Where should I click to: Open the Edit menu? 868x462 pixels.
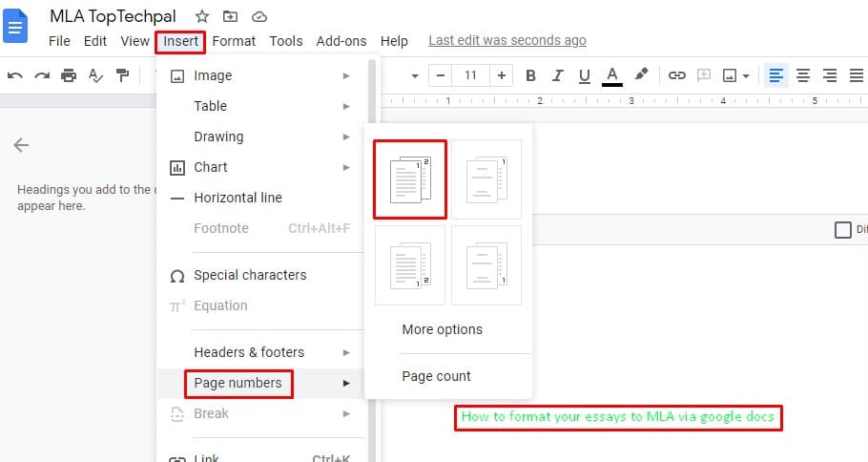click(95, 41)
